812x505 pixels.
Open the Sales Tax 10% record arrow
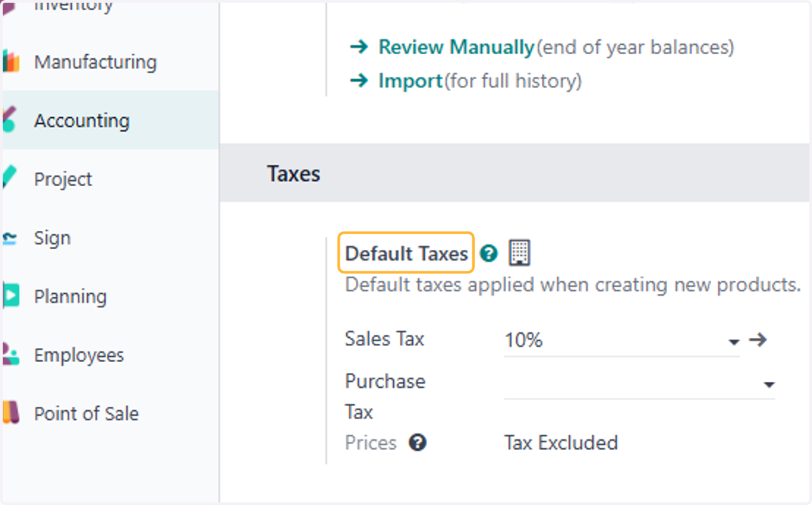pos(758,340)
